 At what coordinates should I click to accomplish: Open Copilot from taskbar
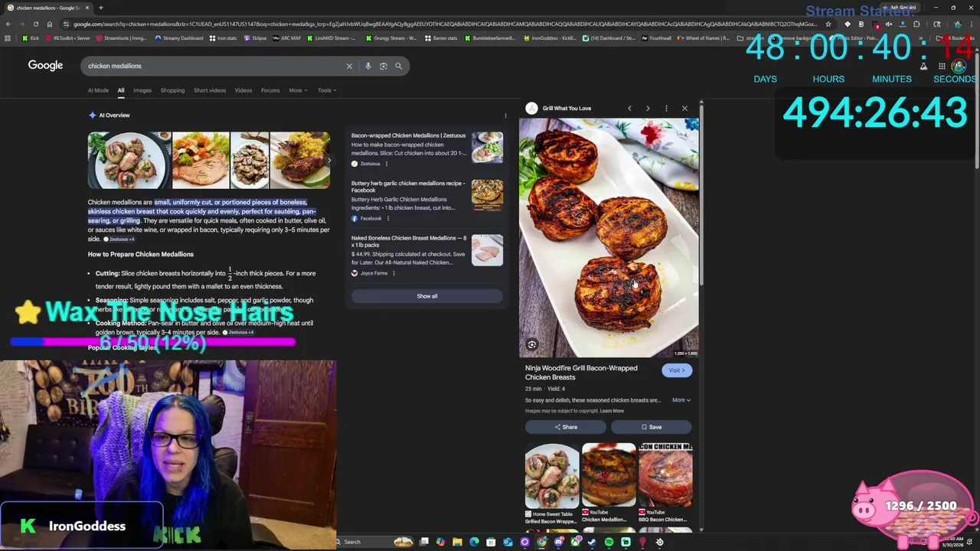(x=440, y=542)
